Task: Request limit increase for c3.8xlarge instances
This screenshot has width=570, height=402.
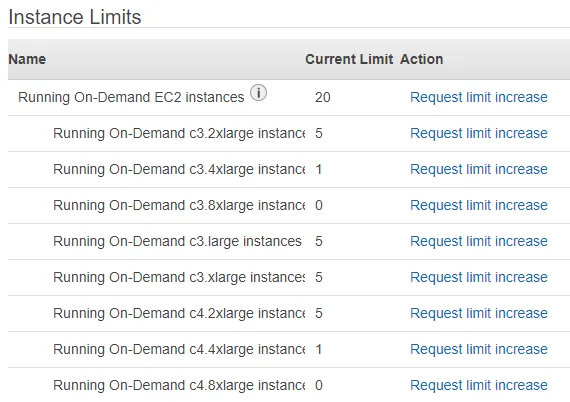Action: point(479,205)
